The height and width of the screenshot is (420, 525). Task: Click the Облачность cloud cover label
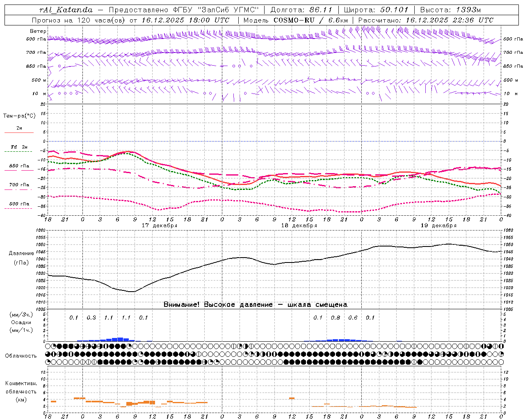click(x=21, y=356)
